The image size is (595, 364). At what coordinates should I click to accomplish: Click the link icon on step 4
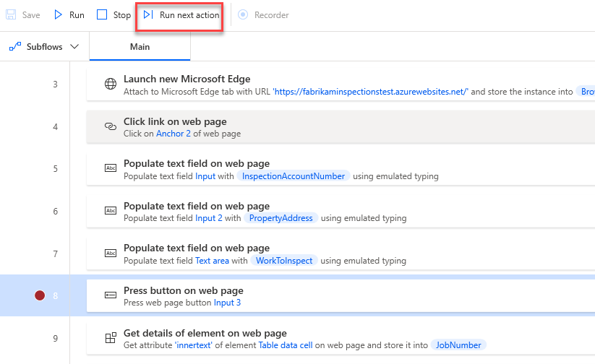(x=111, y=126)
